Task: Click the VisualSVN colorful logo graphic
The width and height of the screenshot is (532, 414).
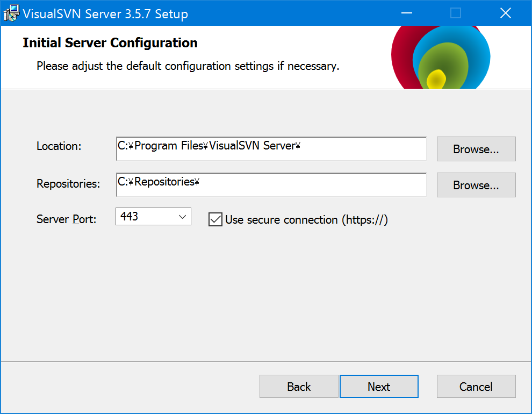Action: click(441, 58)
